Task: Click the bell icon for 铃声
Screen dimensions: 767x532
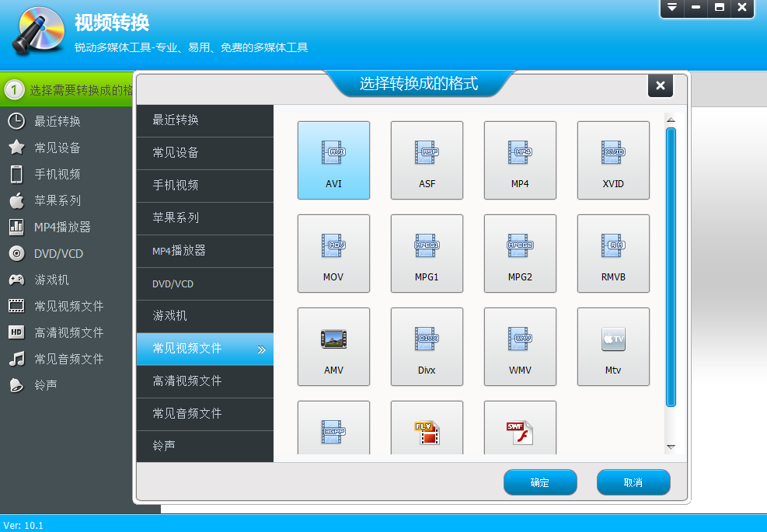Action: [x=16, y=385]
